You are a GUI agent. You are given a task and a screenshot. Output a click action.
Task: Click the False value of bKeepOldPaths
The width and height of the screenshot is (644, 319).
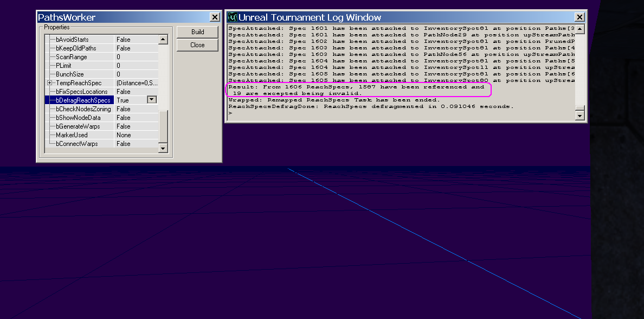123,48
